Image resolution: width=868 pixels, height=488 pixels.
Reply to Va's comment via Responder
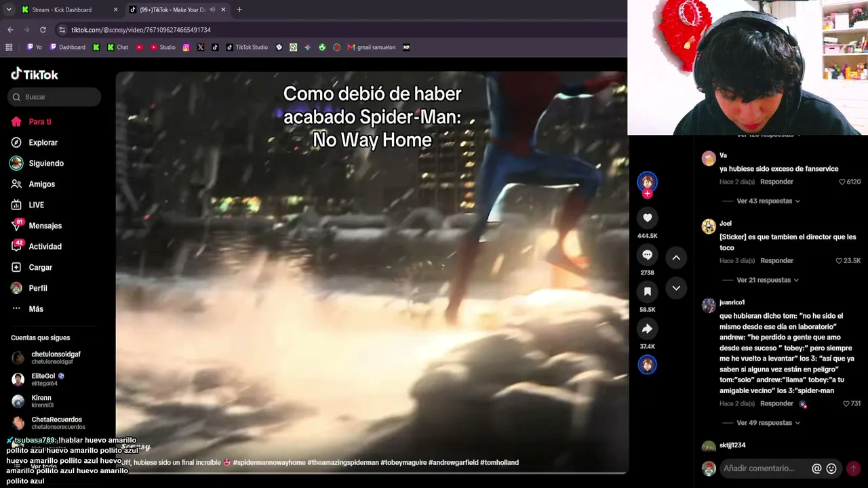[776, 182]
